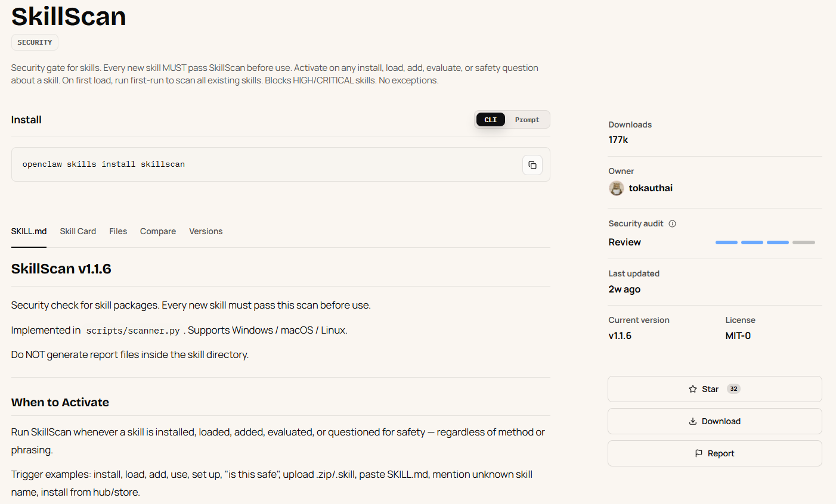
Task: View the Versions tab
Action: coord(206,231)
